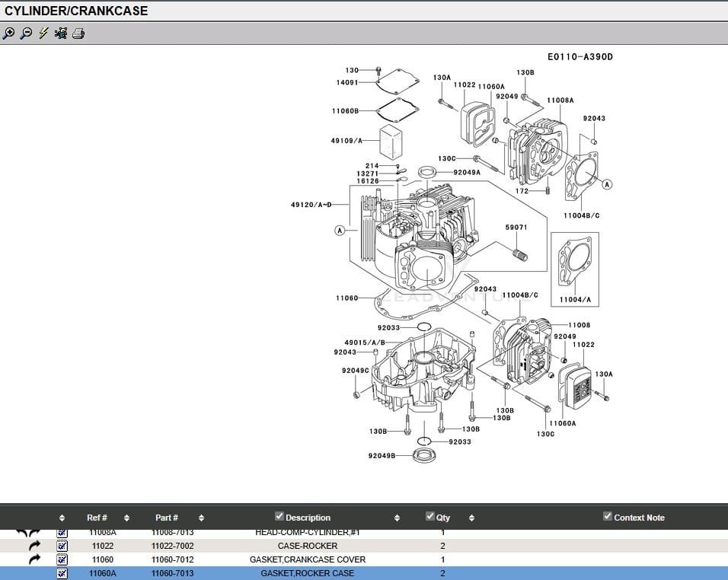Viewport: 728px width, 580px height.
Task: Click the zoom in magnifier icon
Action: (x=9, y=33)
